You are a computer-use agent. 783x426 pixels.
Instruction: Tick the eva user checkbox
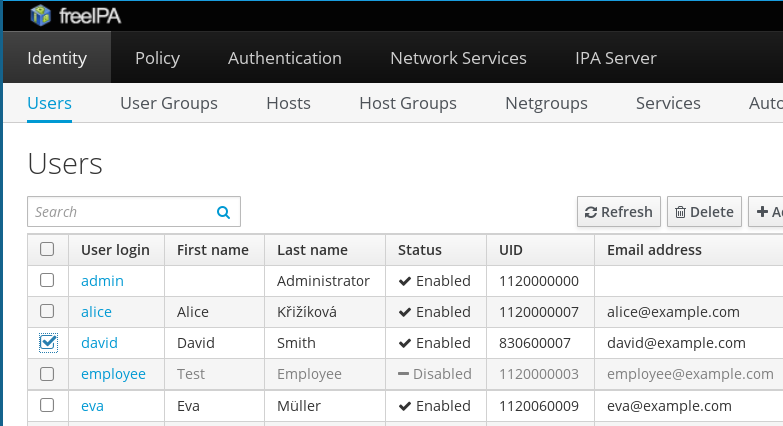tap(47, 406)
